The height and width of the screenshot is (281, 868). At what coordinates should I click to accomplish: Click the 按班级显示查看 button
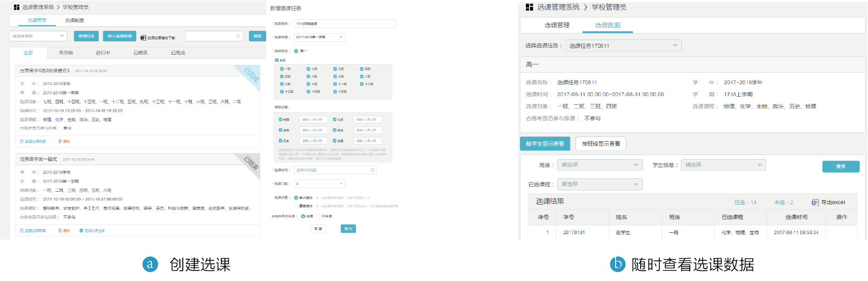(600, 143)
